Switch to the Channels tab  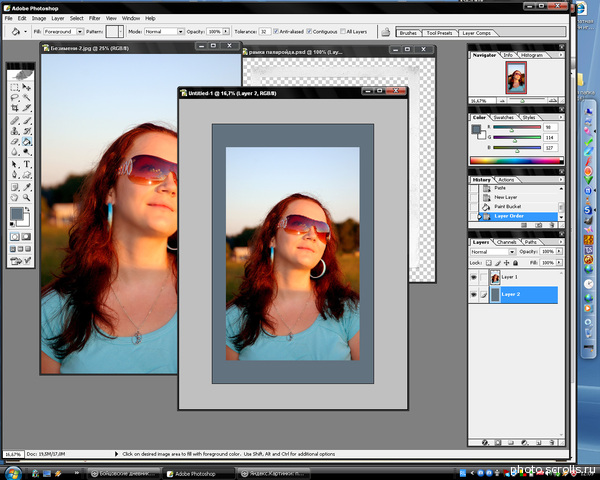click(x=507, y=242)
